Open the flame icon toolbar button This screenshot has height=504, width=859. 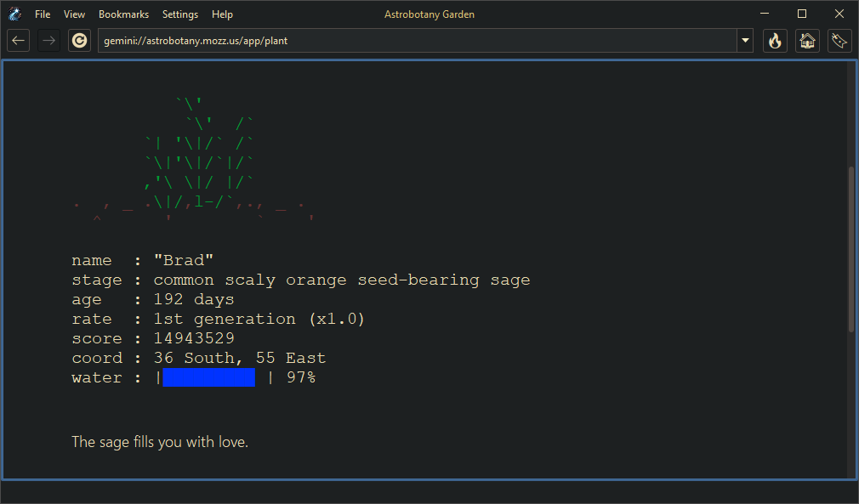click(775, 41)
